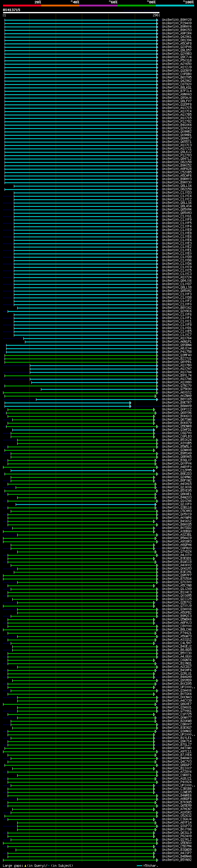Select the UniRef100_Q9SAJ4 hit
The width and height of the screenshot is (197, 868).
click(177, 98)
